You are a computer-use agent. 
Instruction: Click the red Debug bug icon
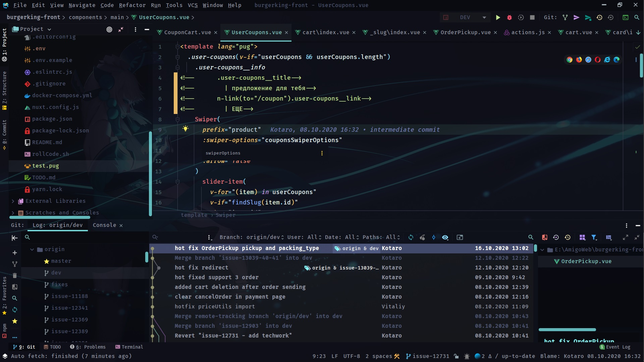click(509, 17)
